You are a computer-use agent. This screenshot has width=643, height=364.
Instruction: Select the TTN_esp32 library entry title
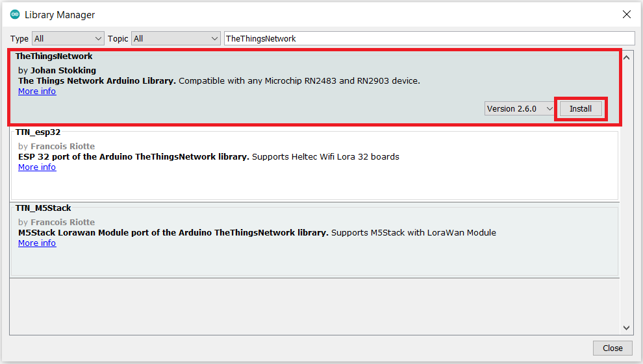[38, 132]
